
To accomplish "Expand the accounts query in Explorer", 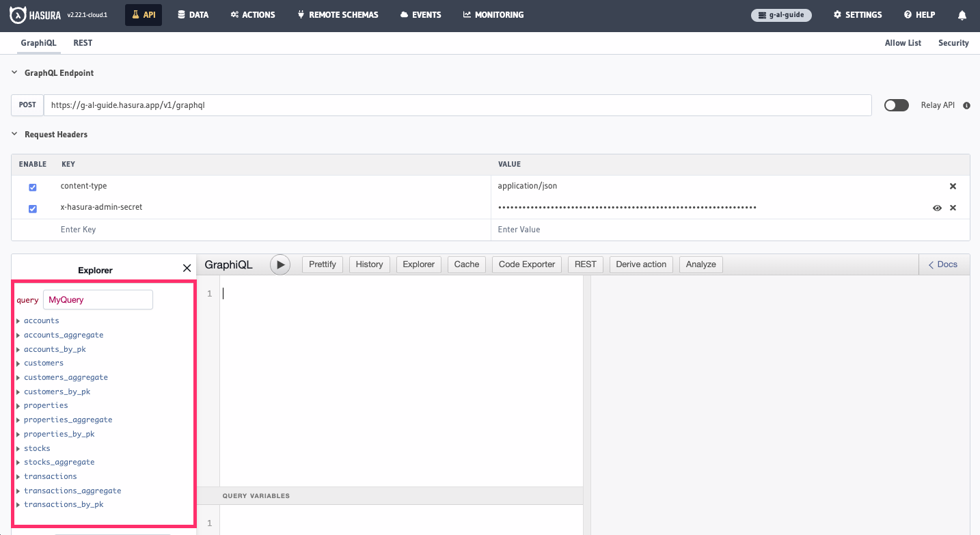I will 18,320.
